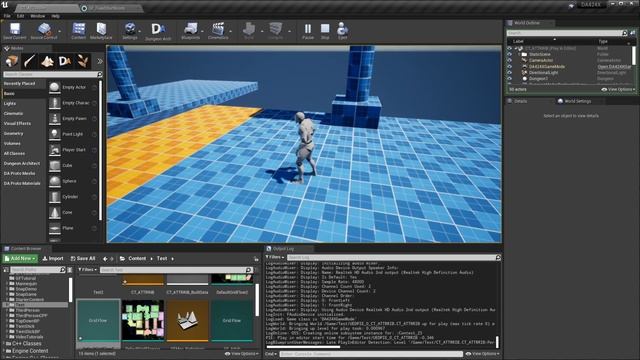
Task: Click the Dungeon Architect toolbar icon
Action: click(x=158, y=29)
